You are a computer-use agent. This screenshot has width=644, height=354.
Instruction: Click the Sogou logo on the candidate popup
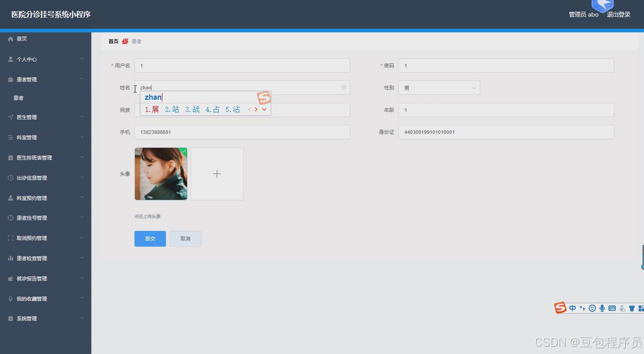(264, 97)
